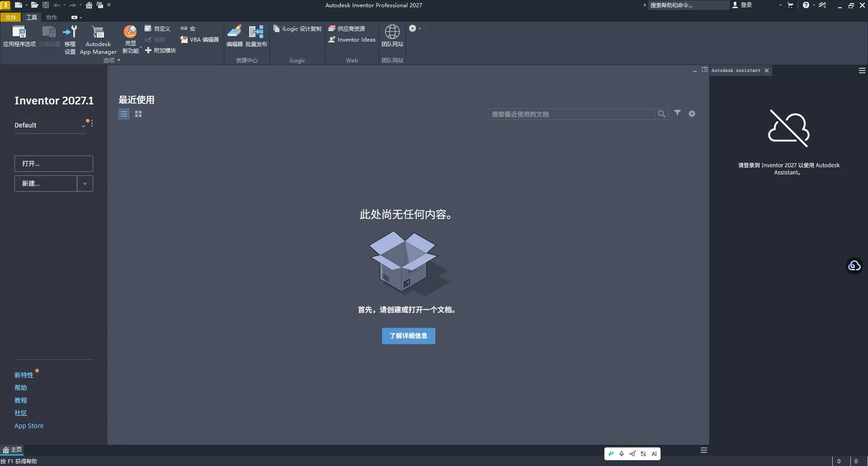868x466 pixels.
Task: Switch to the 协作 ribbon tab
Action: coord(52,17)
